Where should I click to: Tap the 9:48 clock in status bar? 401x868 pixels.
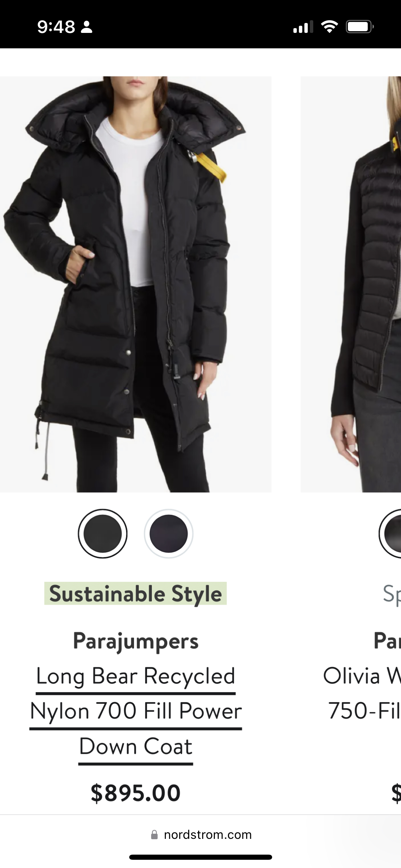[56, 27]
